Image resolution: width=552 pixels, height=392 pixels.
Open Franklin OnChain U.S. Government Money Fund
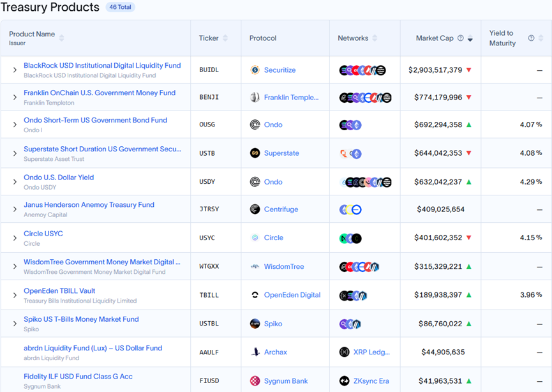coord(99,93)
